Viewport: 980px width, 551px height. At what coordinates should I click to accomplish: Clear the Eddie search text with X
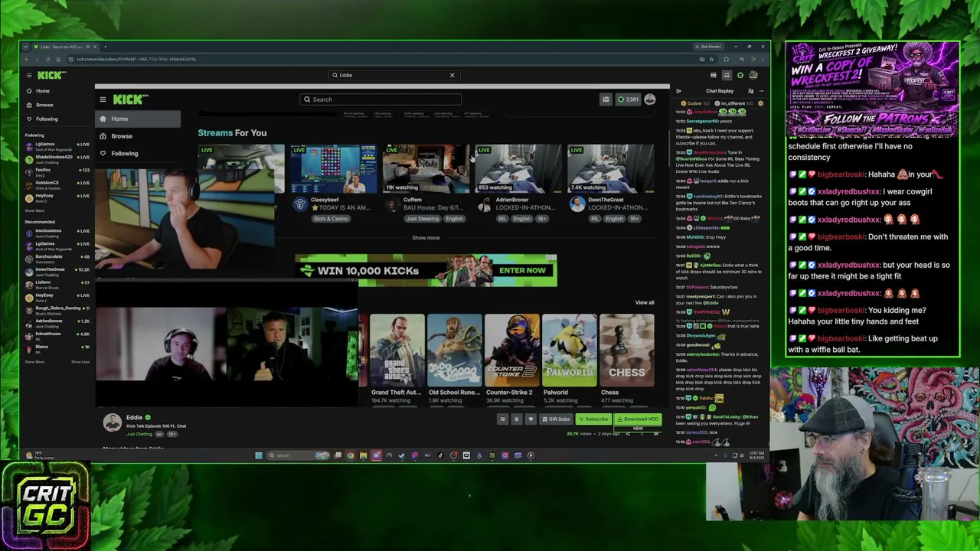[x=452, y=75]
